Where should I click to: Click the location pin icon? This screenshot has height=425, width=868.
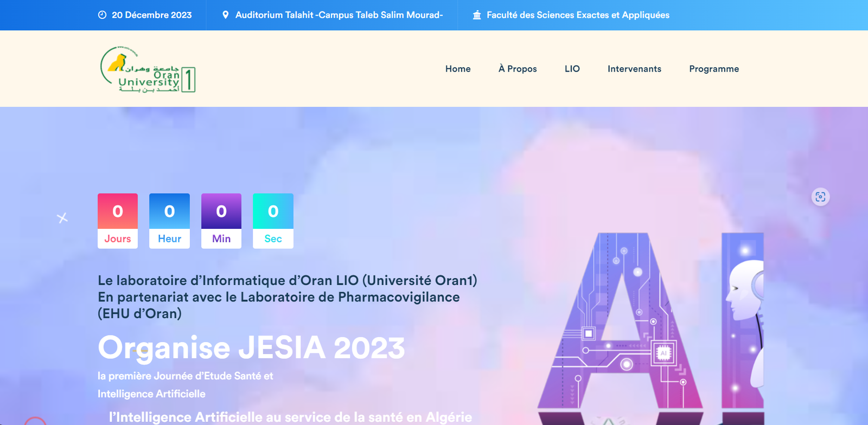click(x=226, y=15)
